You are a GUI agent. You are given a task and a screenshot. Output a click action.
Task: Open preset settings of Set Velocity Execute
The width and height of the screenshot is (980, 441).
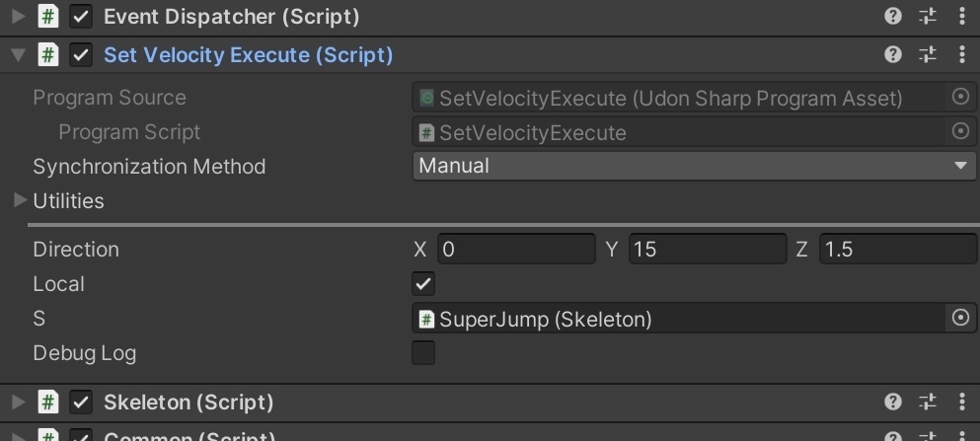928,55
